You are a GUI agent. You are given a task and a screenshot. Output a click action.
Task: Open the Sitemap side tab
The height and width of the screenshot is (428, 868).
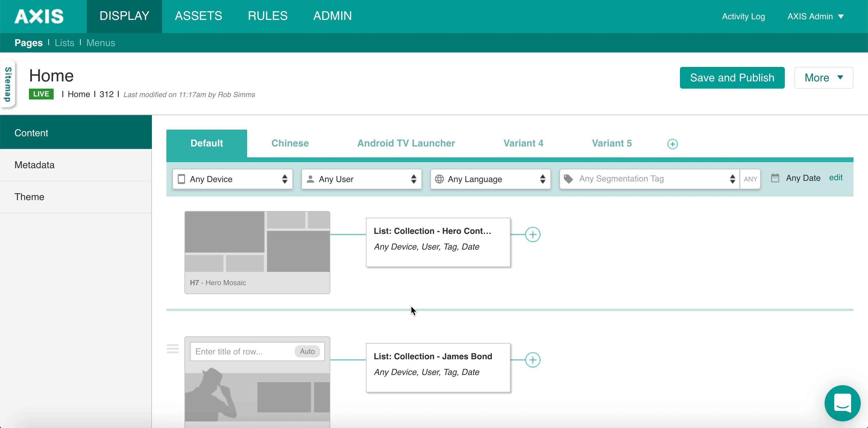pyautogui.click(x=8, y=84)
